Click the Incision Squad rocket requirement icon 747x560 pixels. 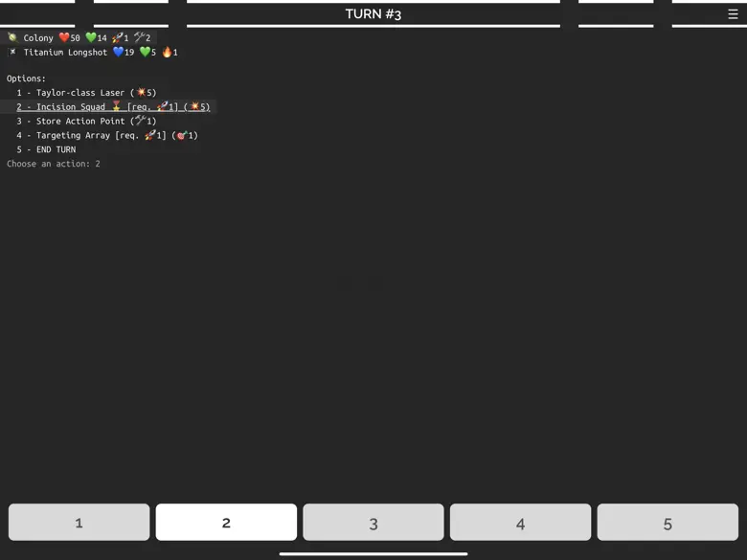163,106
